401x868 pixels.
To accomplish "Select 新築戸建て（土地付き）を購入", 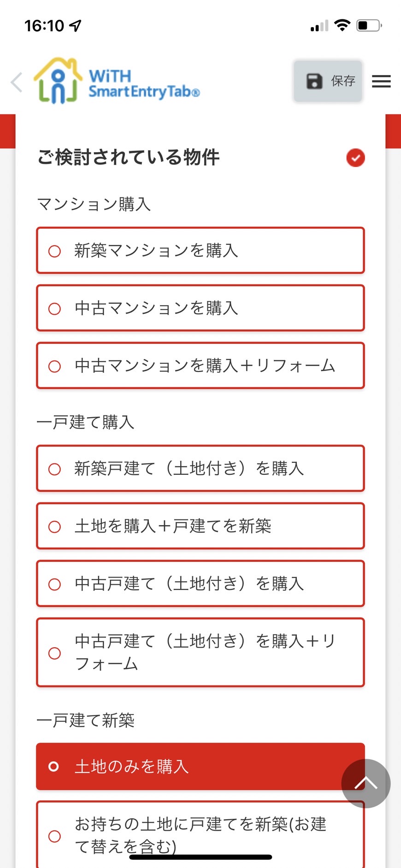I will point(200,468).
